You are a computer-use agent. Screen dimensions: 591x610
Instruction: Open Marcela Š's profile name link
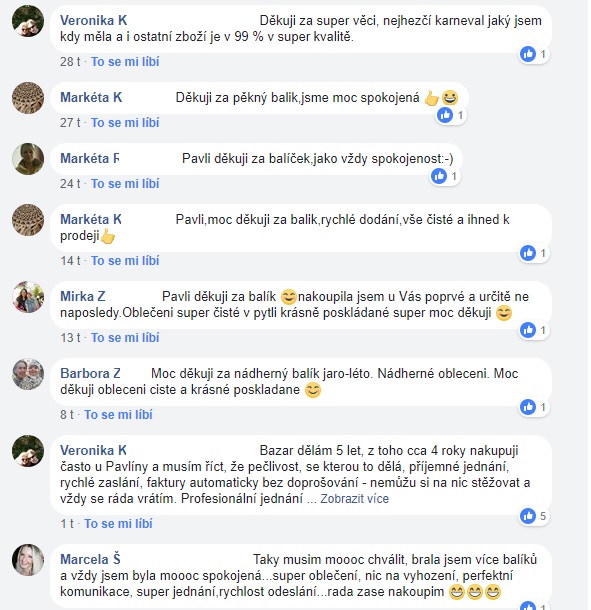coord(90,559)
